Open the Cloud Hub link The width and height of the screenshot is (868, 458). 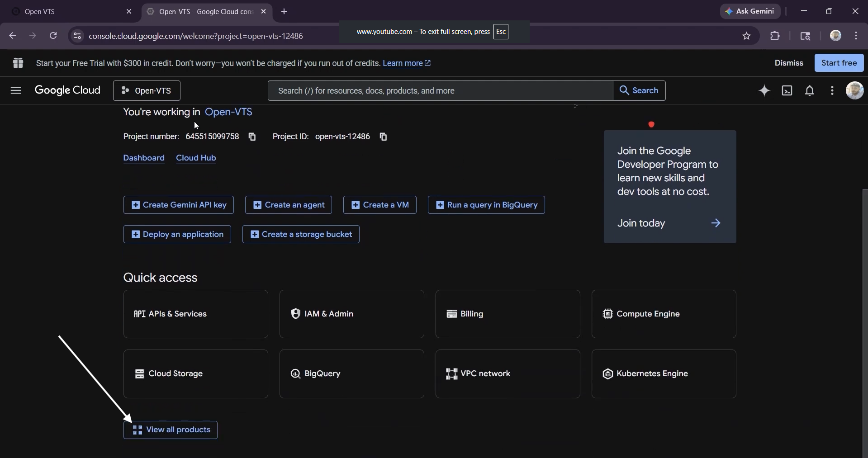(x=196, y=158)
